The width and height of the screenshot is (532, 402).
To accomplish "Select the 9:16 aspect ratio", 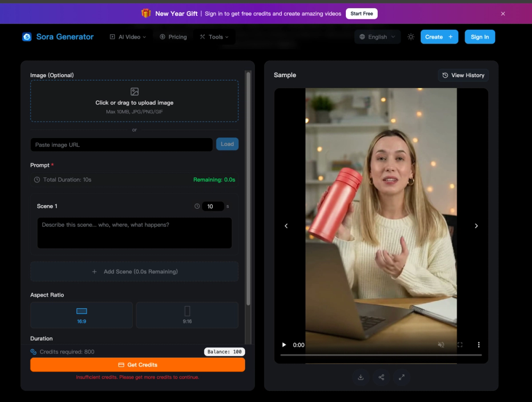I will [x=187, y=315].
